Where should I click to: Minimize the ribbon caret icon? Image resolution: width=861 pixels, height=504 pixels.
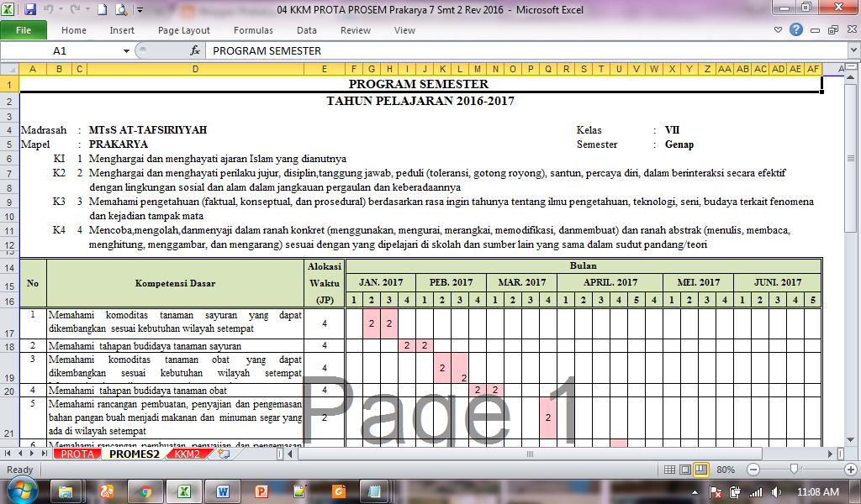pyautogui.click(x=778, y=30)
